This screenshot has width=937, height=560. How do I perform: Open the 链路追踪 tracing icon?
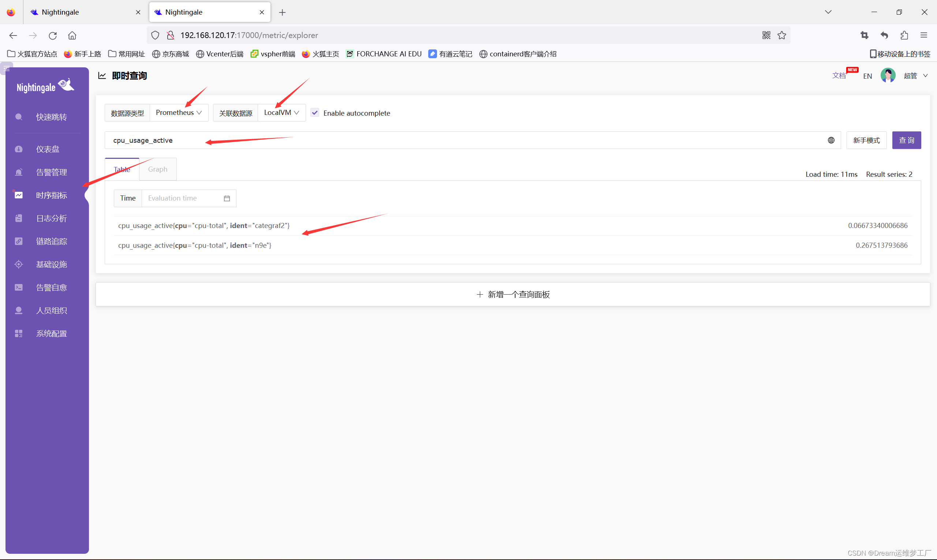point(19,241)
